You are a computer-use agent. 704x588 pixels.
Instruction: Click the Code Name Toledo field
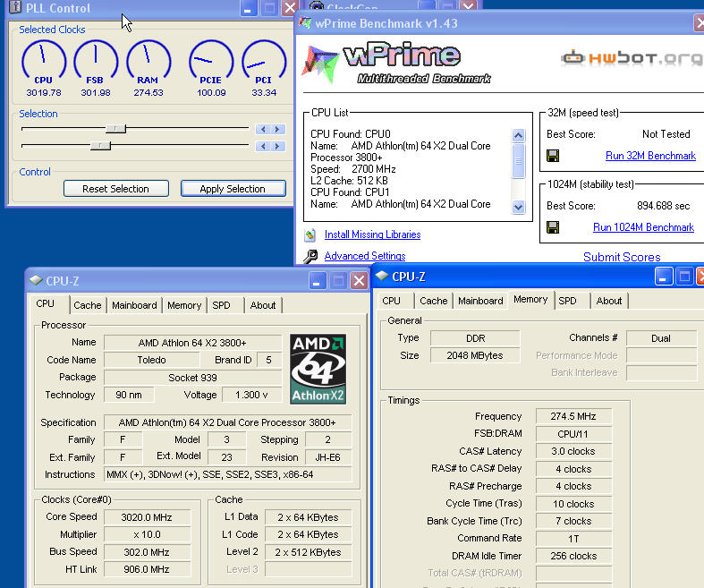(152, 360)
